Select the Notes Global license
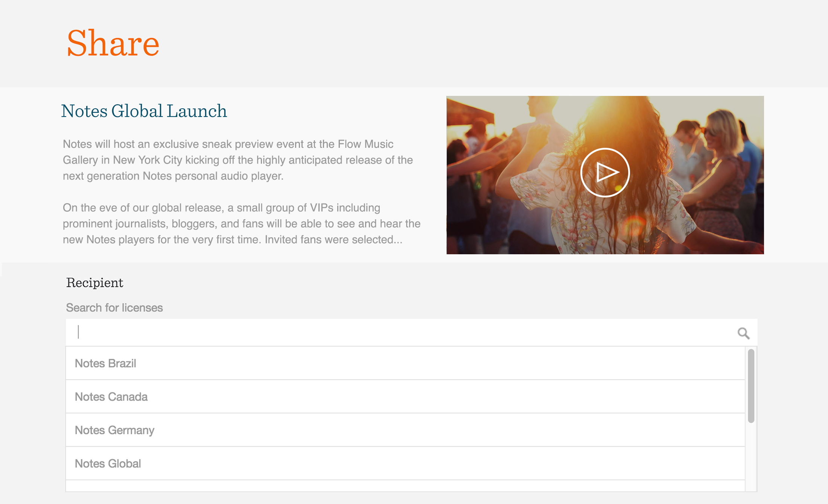 click(x=405, y=464)
